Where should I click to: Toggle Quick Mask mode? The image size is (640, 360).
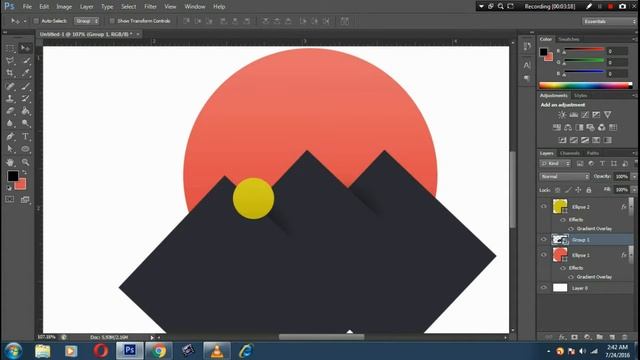click(9, 199)
